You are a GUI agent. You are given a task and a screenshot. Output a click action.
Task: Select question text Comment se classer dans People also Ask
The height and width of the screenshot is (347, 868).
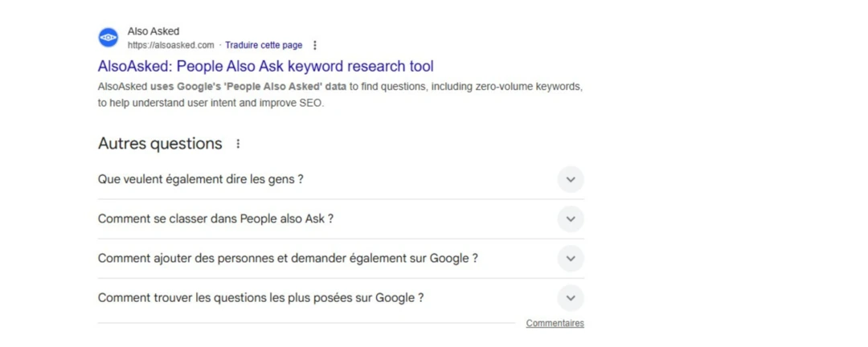pyautogui.click(x=215, y=218)
